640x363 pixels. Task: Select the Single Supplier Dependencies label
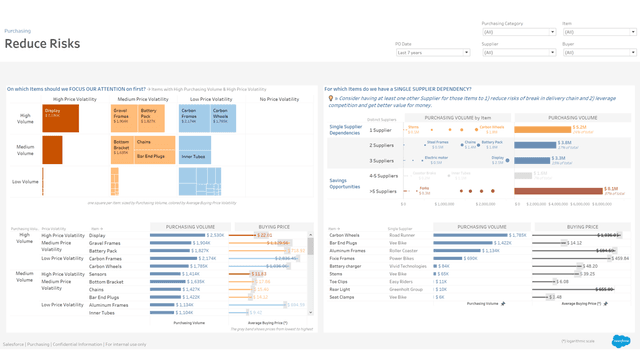point(345,130)
